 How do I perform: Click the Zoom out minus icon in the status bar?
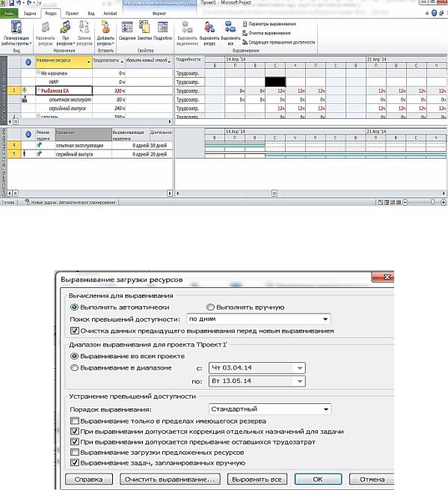pos(405,203)
